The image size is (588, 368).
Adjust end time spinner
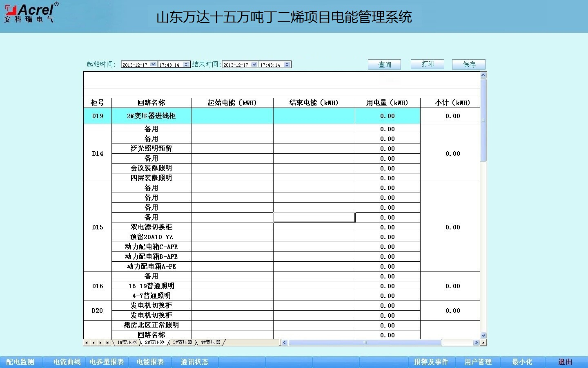point(287,65)
